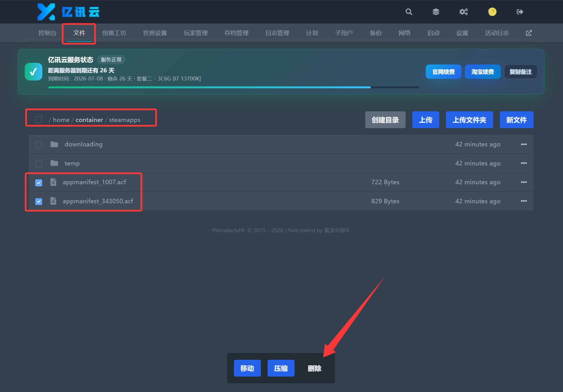Click the appmanifest_1007.acf file icon
The height and width of the screenshot is (392, 563).
pyautogui.click(x=53, y=182)
